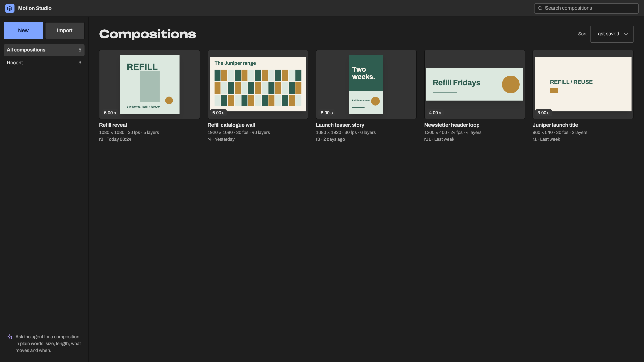The height and width of the screenshot is (362, 644).
Task: Click the Refill catalogue wall title
Action: pyautogui.click(x=231, y=125)
